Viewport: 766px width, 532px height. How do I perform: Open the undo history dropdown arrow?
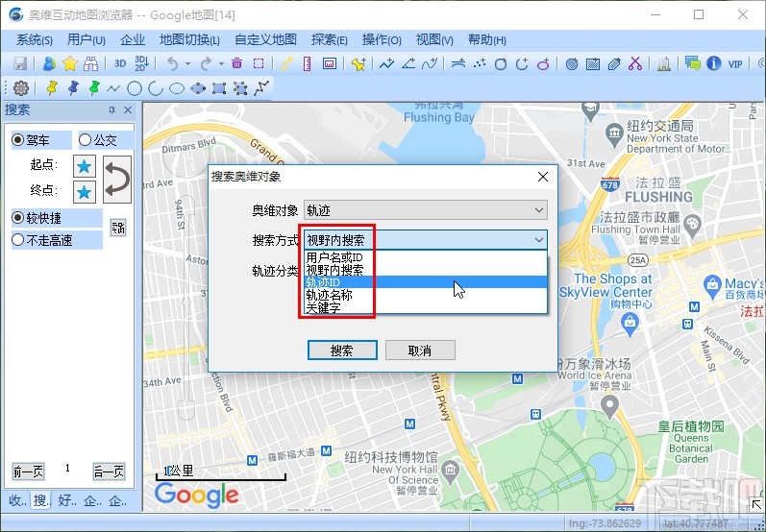coord(187,64)
